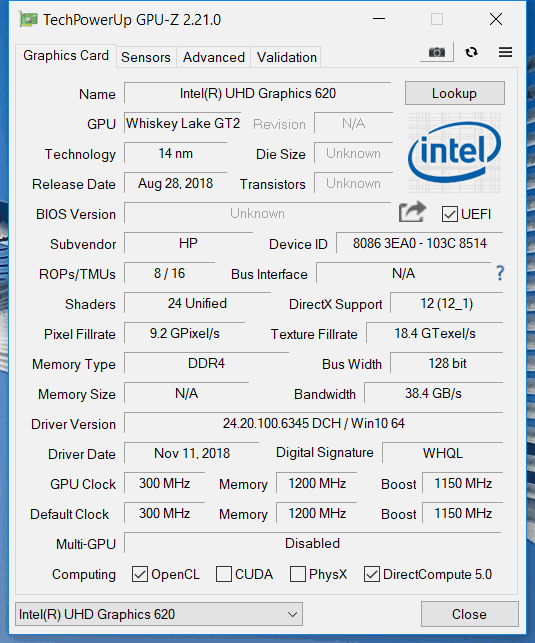Click the Intel vendor logo
The height and width of the screenshot is (643, 535).
click(454, 153)
